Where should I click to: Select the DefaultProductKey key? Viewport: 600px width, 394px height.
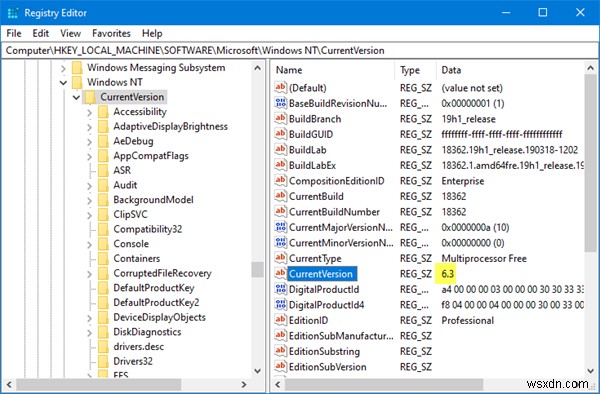pyautogui.click(x=154, y=288)
